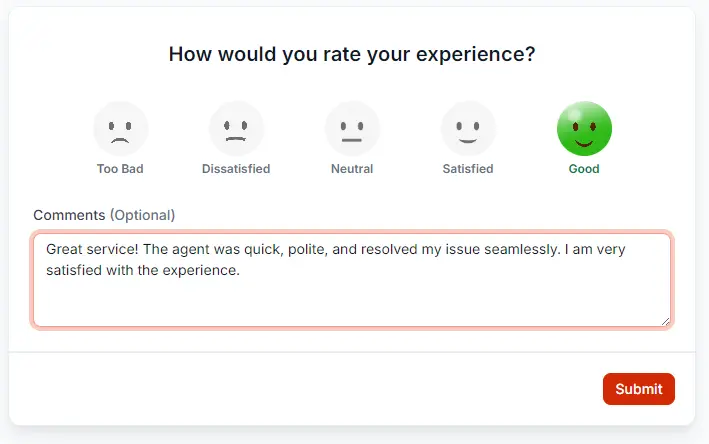This screenshot has width=709, height=444.
Task: Pick the Neutral straight-mouth face icon
Action: 352,129
